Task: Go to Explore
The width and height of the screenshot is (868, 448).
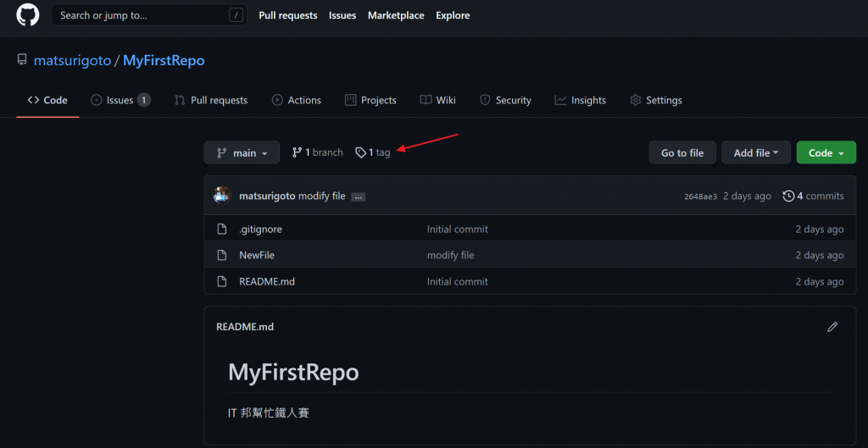Action: 453,15
